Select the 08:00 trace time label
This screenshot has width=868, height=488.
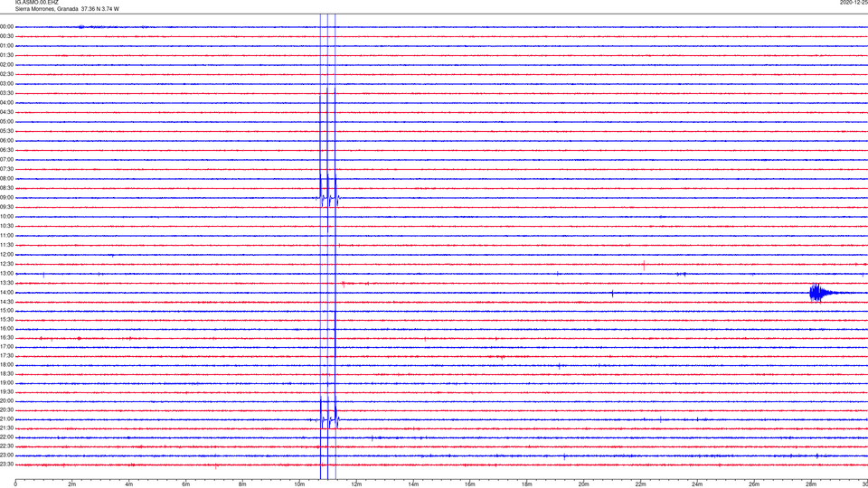tap(6, 179)
